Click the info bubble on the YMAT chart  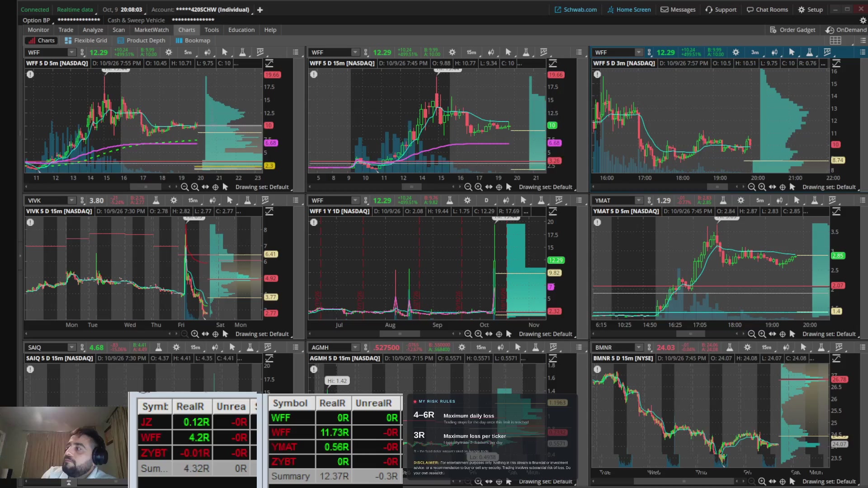pos(597,222)
